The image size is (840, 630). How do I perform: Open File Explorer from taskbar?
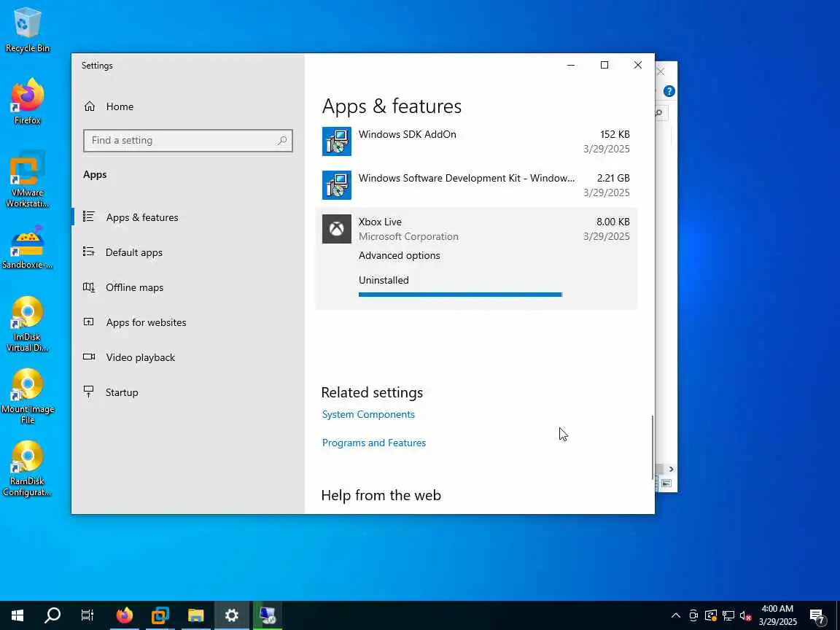[x=196, y=615]
